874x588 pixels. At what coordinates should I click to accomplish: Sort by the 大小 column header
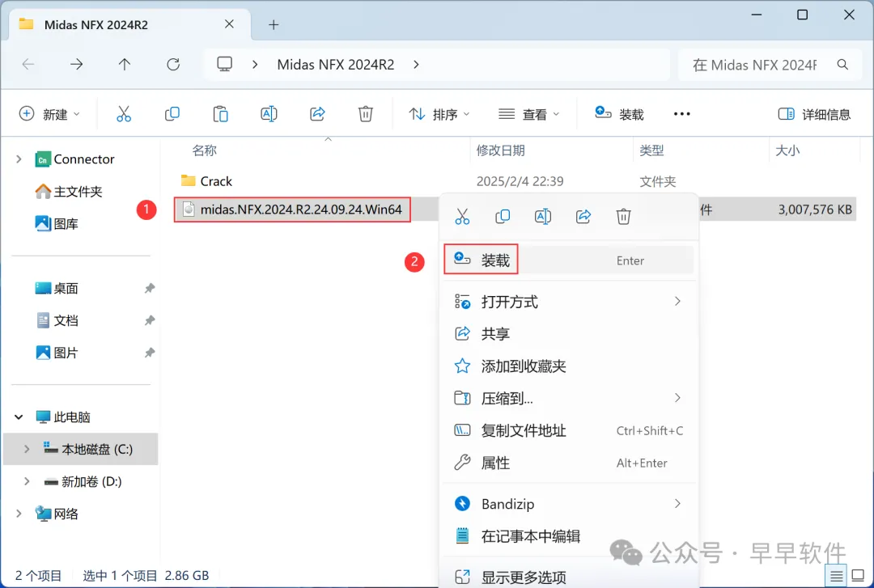[x=787, y=150]
